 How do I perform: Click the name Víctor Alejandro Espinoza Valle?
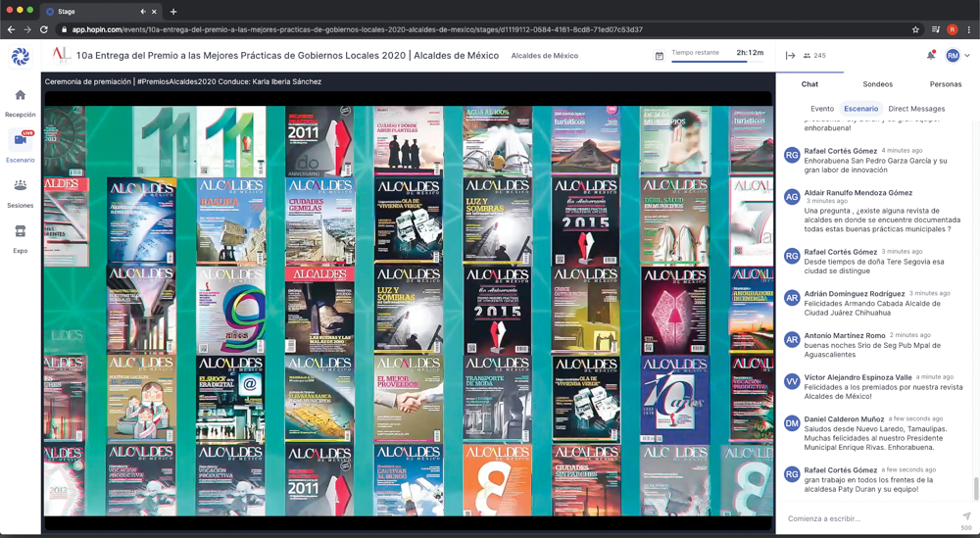pyautogui.click(x=857, y=377)
